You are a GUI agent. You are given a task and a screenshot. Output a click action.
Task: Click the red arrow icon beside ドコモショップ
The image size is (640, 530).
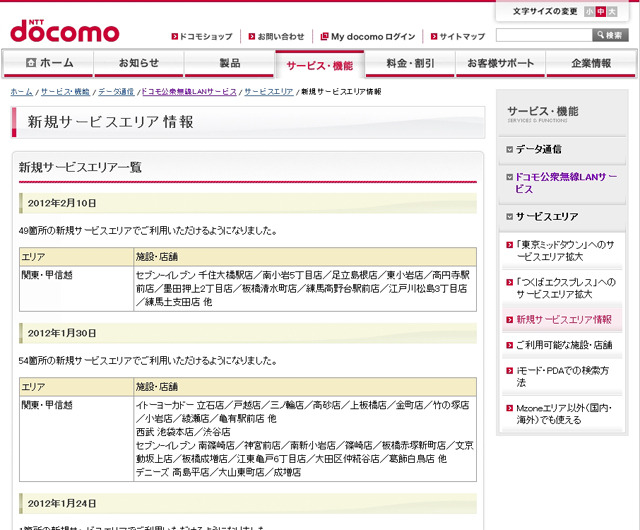175,36
